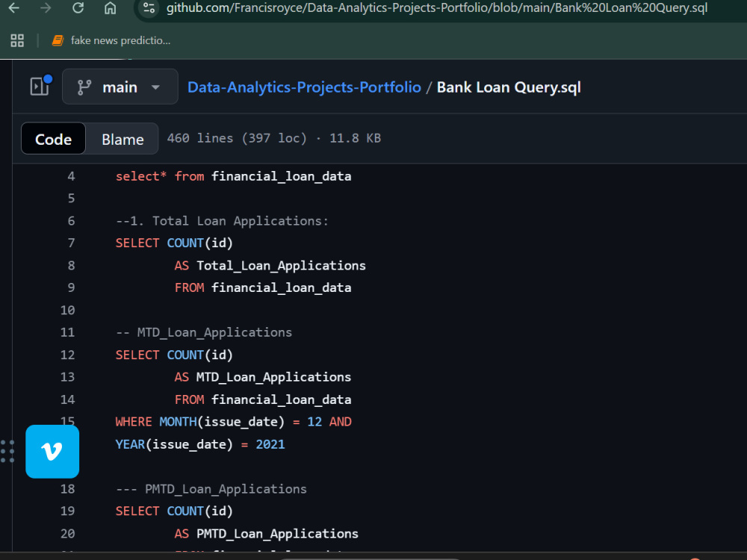Open the Data-Analytics-Projects-Portfolio repository link
Screen dimensions: 747x560
[x=303, y=87]
